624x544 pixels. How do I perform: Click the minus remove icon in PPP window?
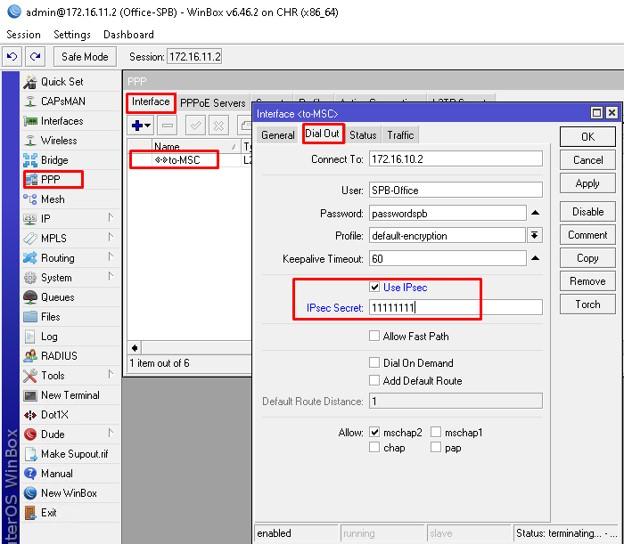(167, 126)
